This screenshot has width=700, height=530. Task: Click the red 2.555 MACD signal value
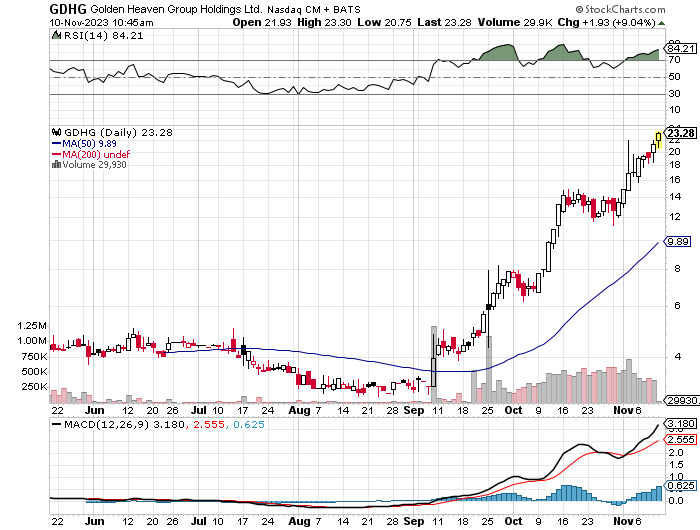(x=209, y=424)
